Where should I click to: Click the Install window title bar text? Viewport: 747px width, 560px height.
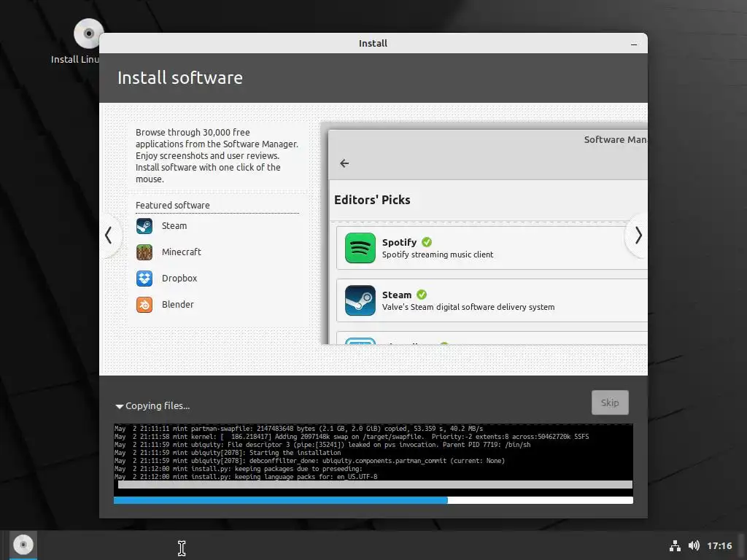point(373,43)
